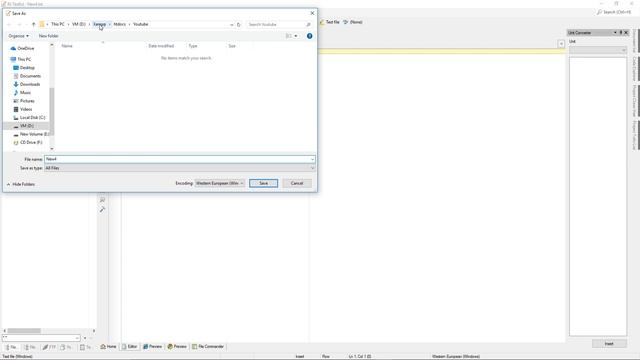Open Pictures in the navigation pane
The height and width of the screenshot is (360, 640).
tap(27, 101)
